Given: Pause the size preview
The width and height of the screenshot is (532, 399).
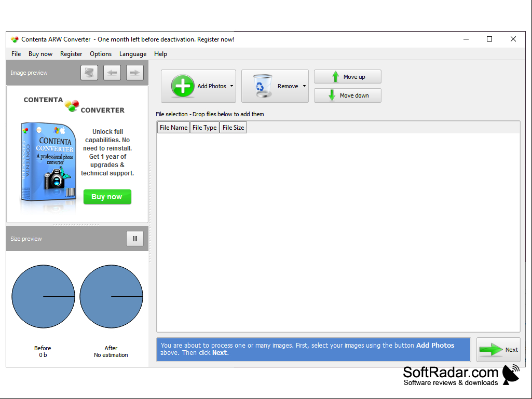Looking at the screenshot, I should click(x=135, y=239).
